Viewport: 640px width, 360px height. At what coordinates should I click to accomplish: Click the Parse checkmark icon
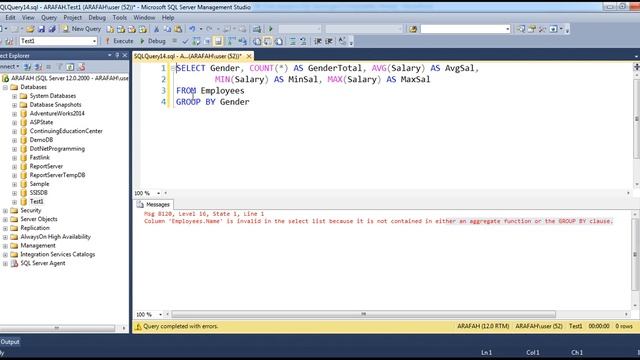click(x=185, y=41)
